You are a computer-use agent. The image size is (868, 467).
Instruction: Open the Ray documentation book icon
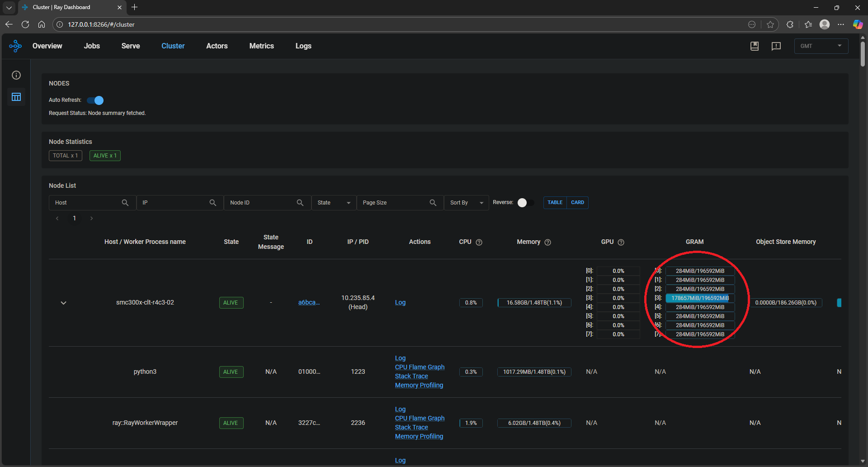(754, 46)
